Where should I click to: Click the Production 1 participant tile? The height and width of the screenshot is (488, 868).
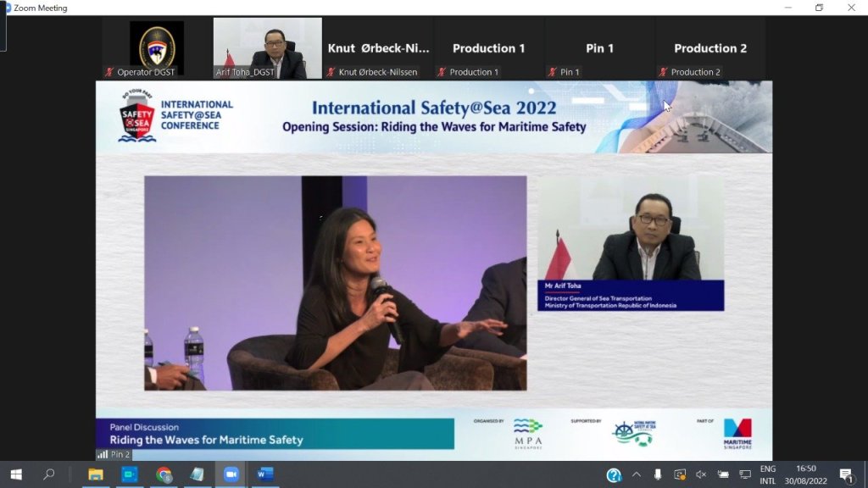(x=489, y=49)
